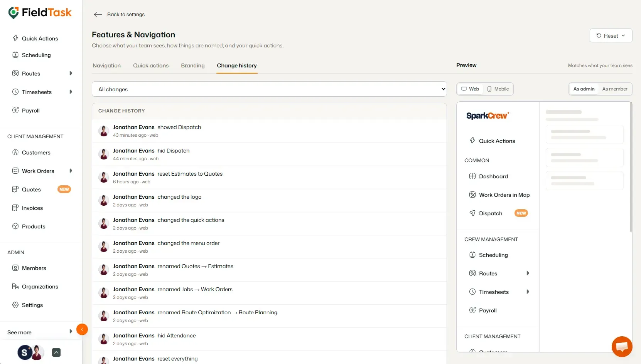
Task: Click Dispatch icon in preview panel
Action: click(472, 213)
